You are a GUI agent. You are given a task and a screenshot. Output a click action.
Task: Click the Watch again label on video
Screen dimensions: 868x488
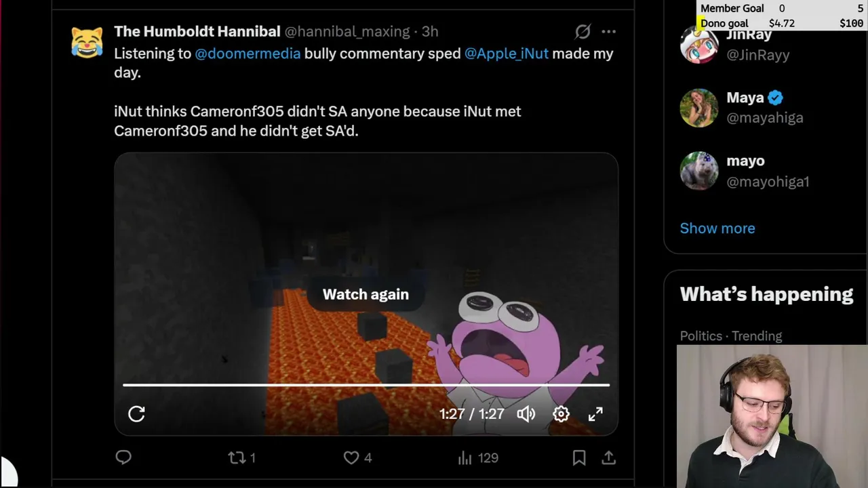366,294
